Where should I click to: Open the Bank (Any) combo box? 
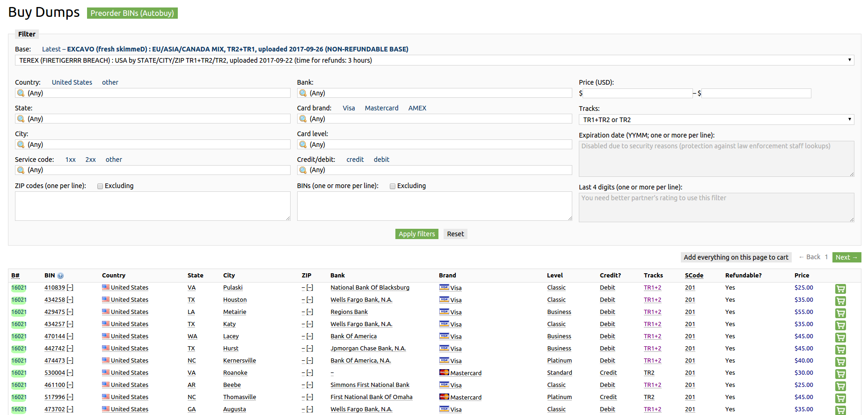(434, 93)
